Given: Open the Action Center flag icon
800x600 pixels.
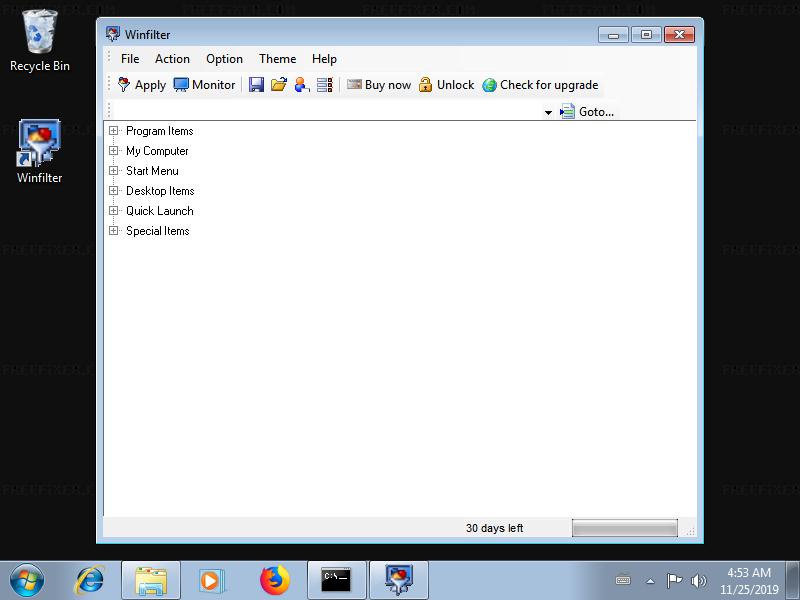Looking at the screenshot, I should click(x=674, y=581).
